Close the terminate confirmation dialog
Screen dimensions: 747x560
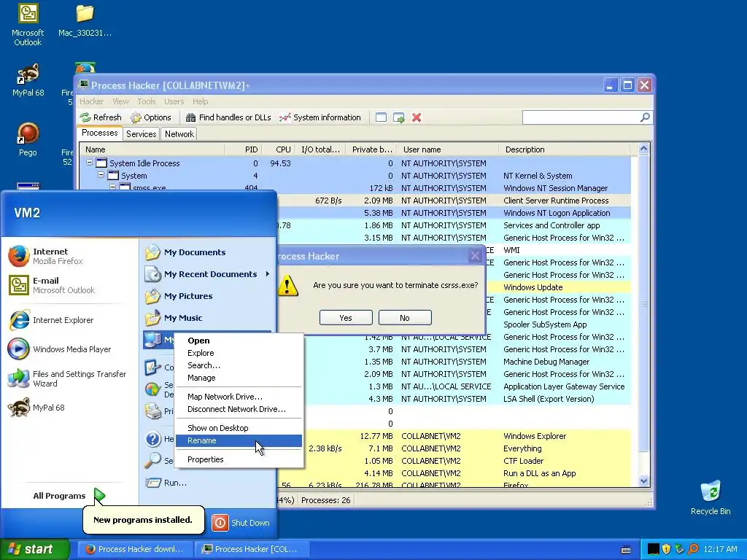coord(475,256)
